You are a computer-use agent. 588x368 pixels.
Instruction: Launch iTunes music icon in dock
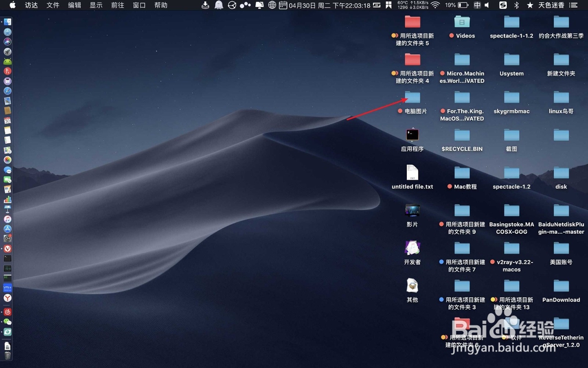click(8, 219)
